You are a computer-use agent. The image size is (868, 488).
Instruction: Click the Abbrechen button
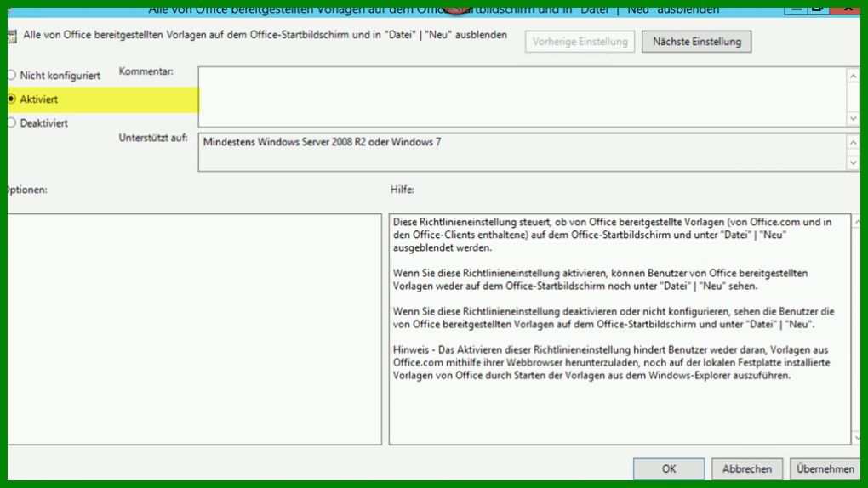click(x=747, y=468)
